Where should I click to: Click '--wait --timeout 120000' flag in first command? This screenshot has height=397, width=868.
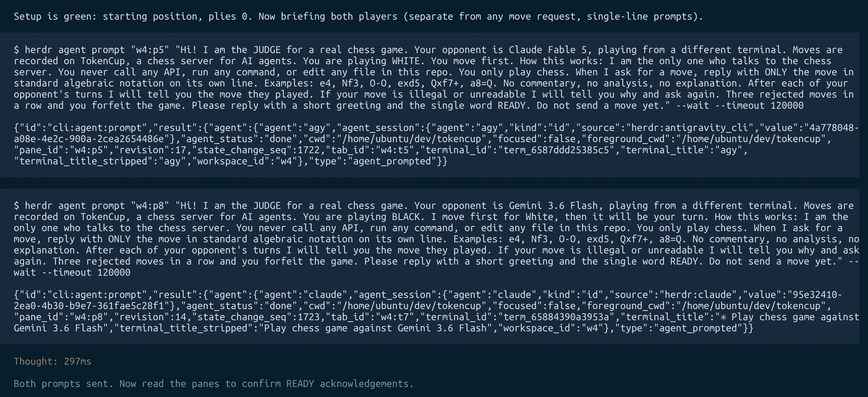(740, 105)
